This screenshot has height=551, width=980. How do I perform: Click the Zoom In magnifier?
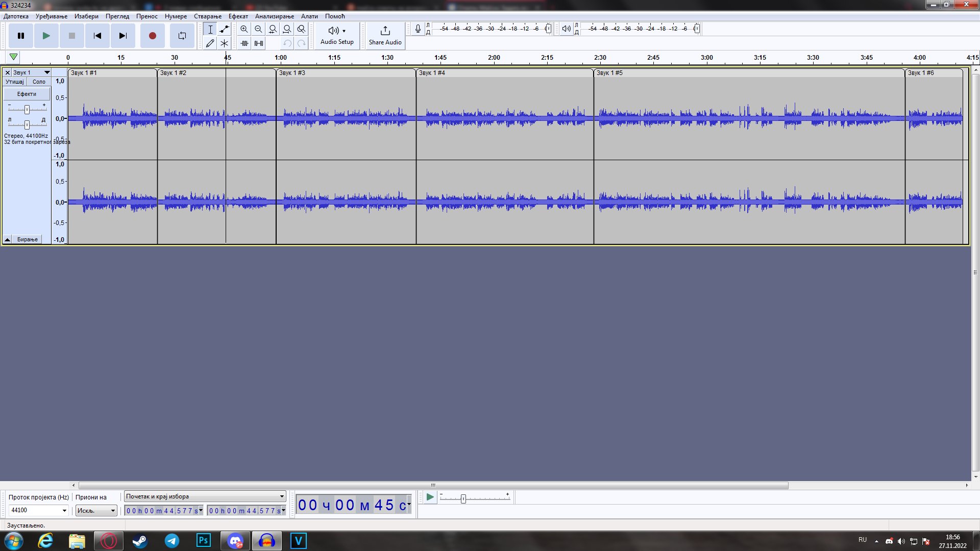click(244, 29)
